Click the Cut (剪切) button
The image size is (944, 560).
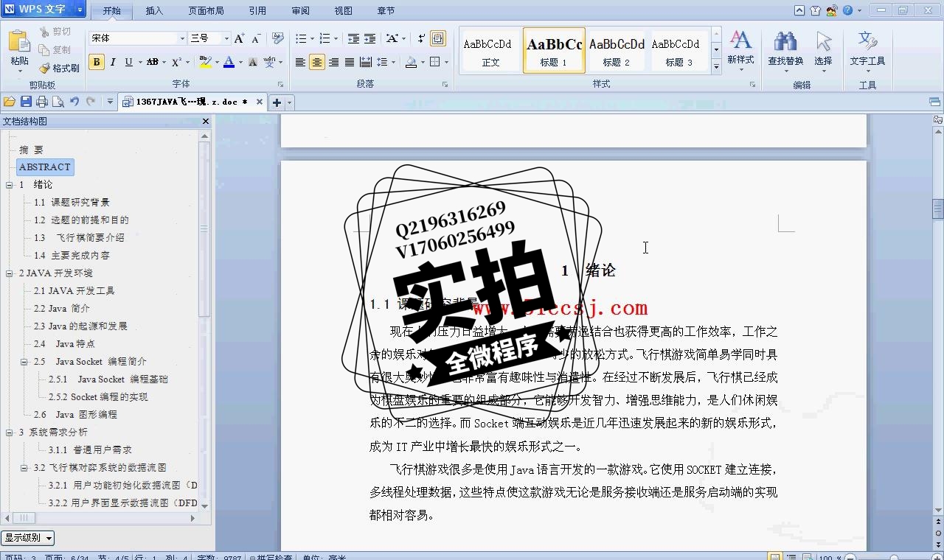point(55,32)
